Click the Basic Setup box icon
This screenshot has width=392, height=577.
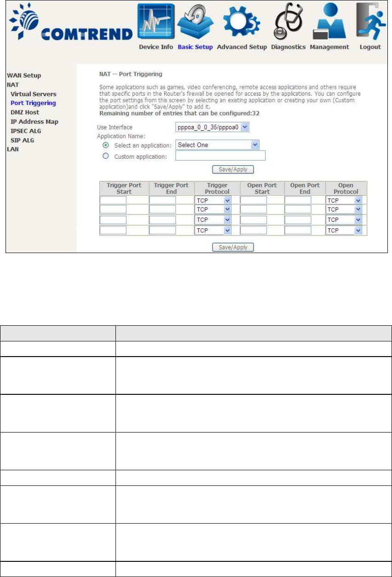(196, 23)
